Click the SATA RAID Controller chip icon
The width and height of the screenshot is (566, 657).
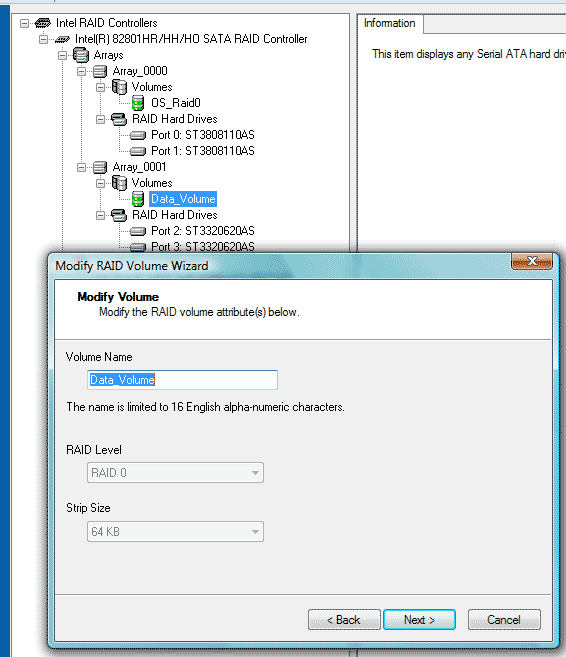coord(62,39)
